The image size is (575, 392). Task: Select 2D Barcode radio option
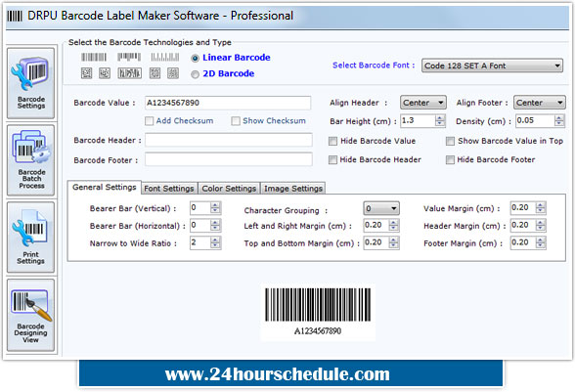(x=196, y=74)
